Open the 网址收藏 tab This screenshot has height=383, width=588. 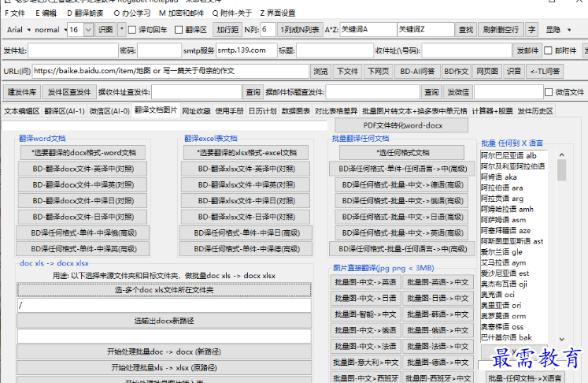(197, 111)
